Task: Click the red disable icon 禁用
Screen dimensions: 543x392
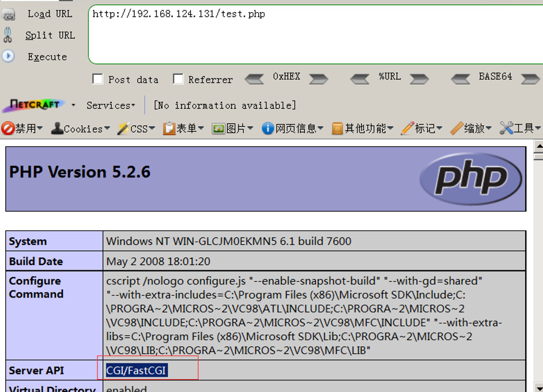Action: [x=7, y=129]
